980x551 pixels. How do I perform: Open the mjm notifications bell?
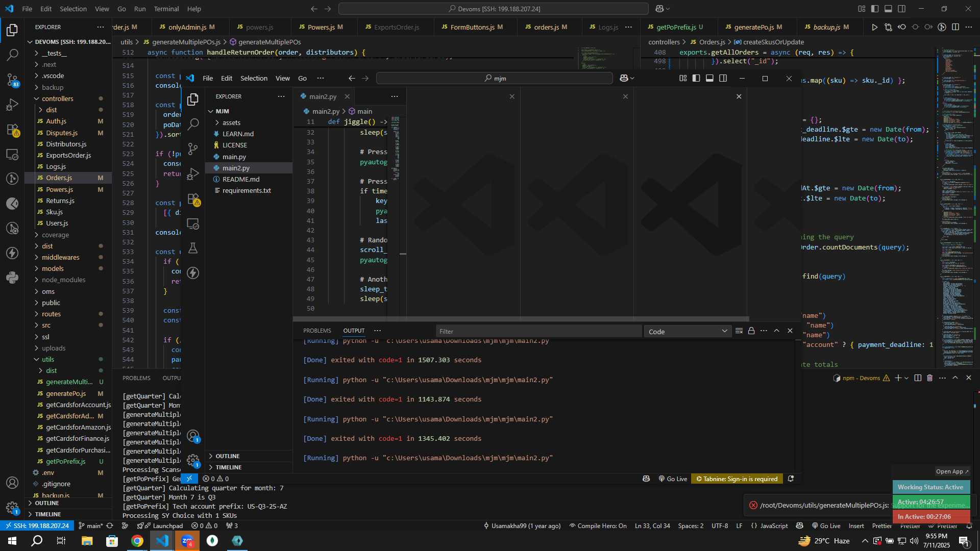click(791, 479)
